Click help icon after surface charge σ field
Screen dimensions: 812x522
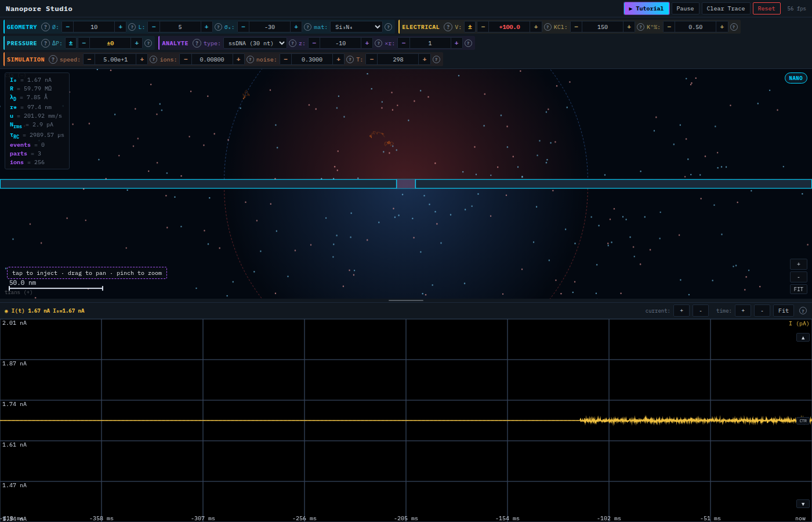coord(307,27)
